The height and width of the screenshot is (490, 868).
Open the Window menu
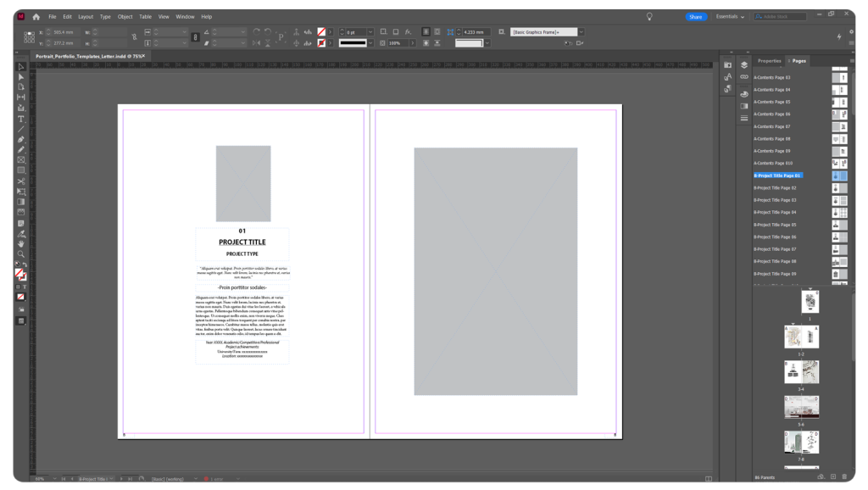(185, 17)
